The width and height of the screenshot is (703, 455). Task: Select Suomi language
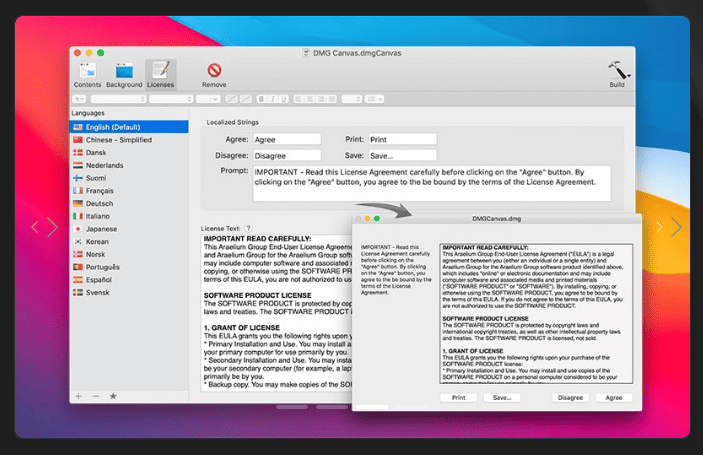pos(129,178)
